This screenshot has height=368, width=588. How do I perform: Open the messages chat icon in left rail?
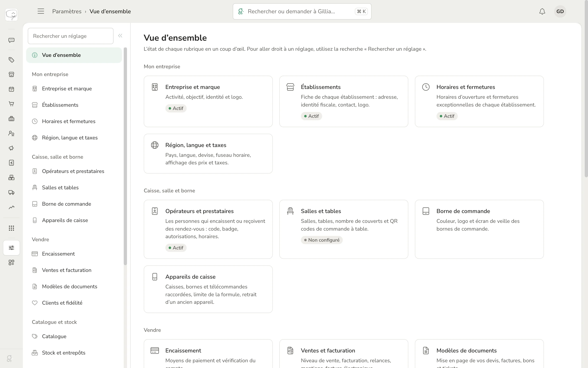pyautogui.click(x=11, y=40)
